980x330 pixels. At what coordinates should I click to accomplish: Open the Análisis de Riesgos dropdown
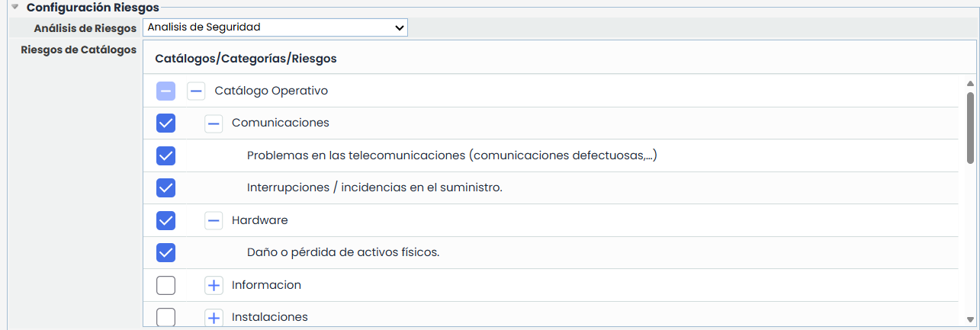(275, 27)
